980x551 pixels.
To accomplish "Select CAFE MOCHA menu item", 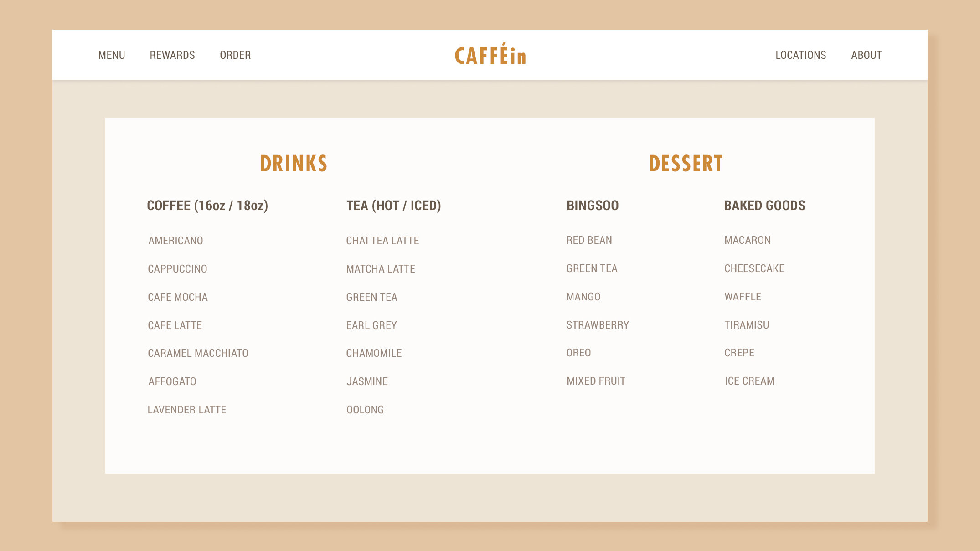I will [178, 297].
